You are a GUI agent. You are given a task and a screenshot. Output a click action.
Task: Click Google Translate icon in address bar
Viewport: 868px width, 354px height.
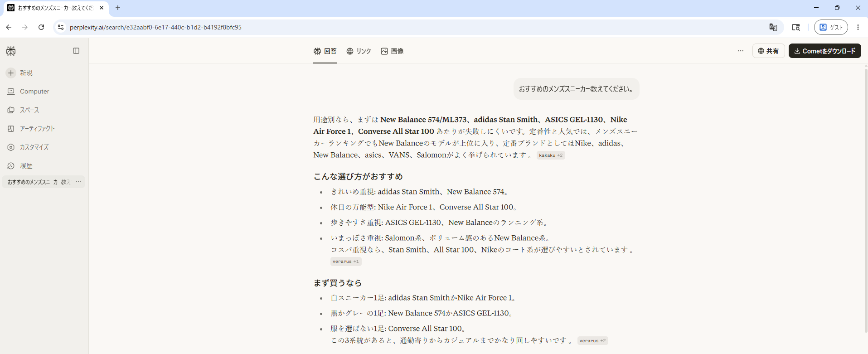coord(773,27)
